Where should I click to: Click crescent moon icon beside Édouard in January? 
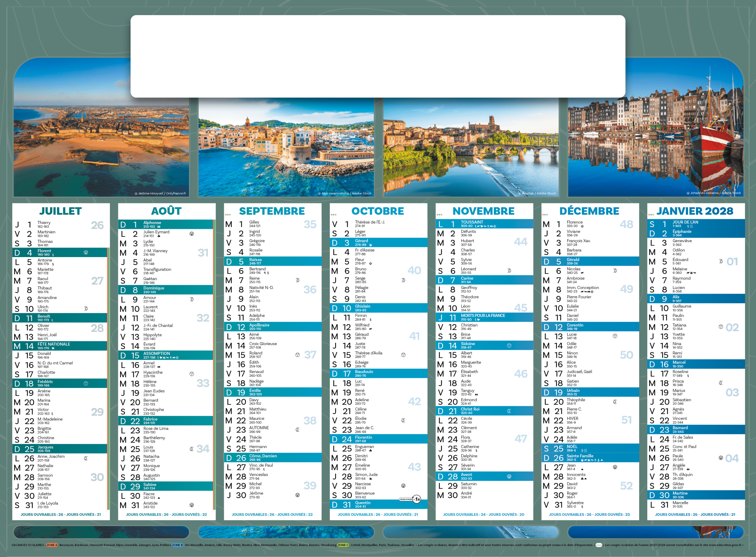point(721,261)
